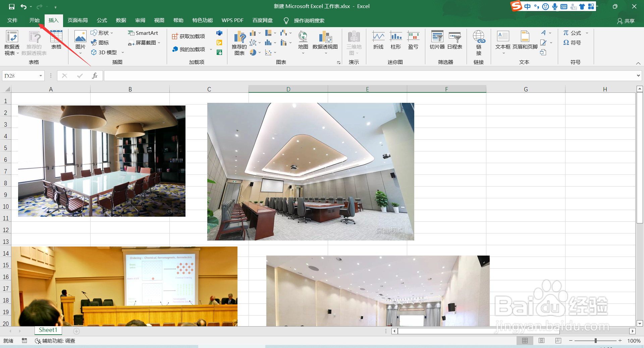Click the zoom in plus button
Image resolution: width=644 pixels, height=348 pixels.
(x=620, y=341)
